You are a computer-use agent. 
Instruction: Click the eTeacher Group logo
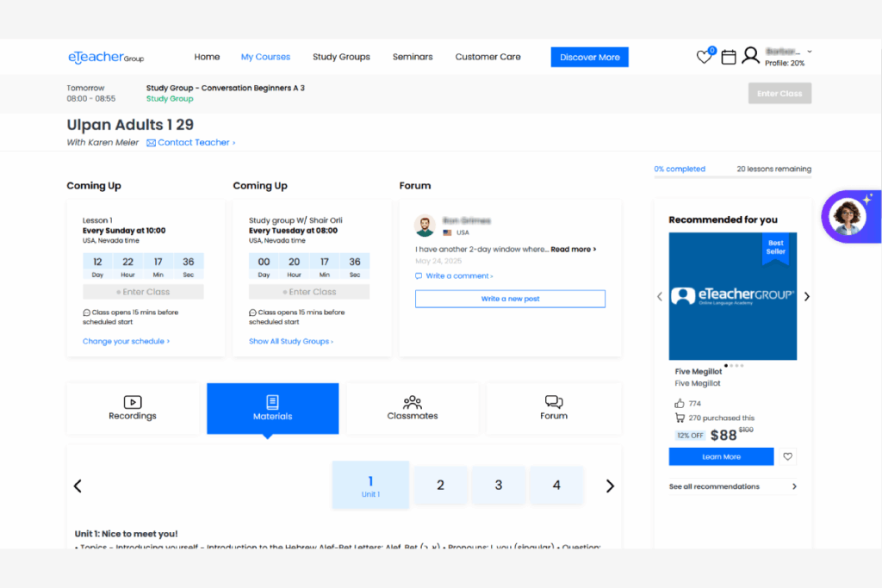click(106, 58)
